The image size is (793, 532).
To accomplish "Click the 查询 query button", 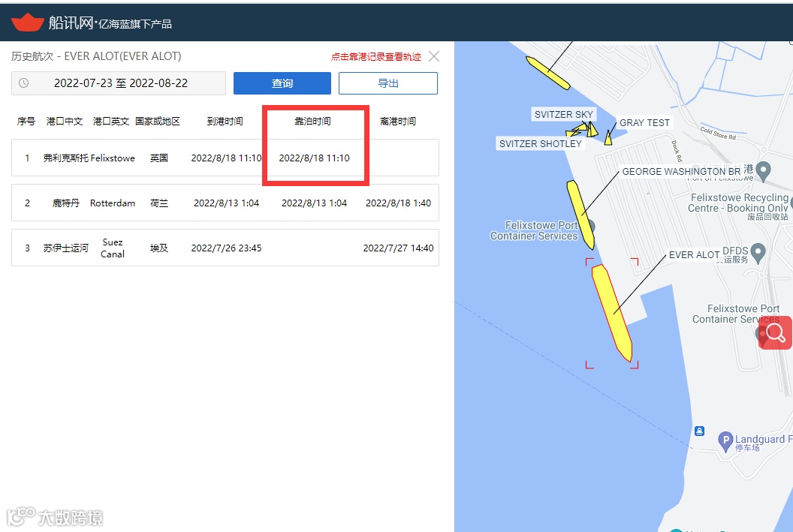I will tap(282, 83).
